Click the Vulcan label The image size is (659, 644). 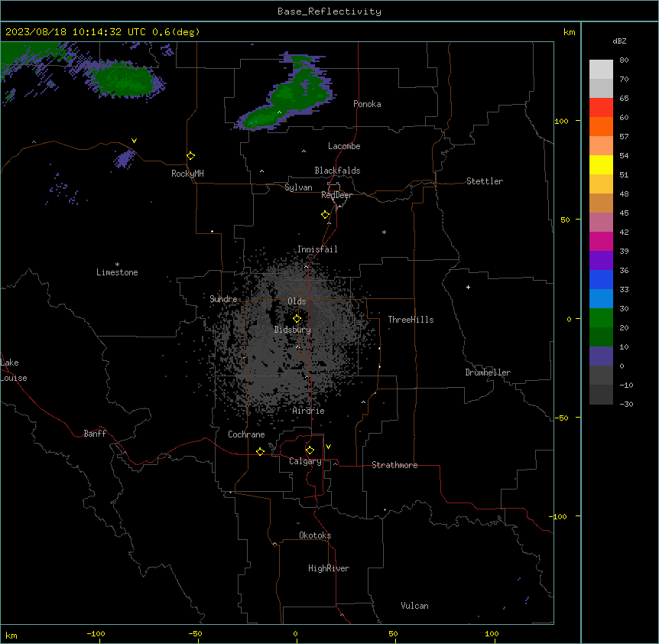(x=414, y=606)
